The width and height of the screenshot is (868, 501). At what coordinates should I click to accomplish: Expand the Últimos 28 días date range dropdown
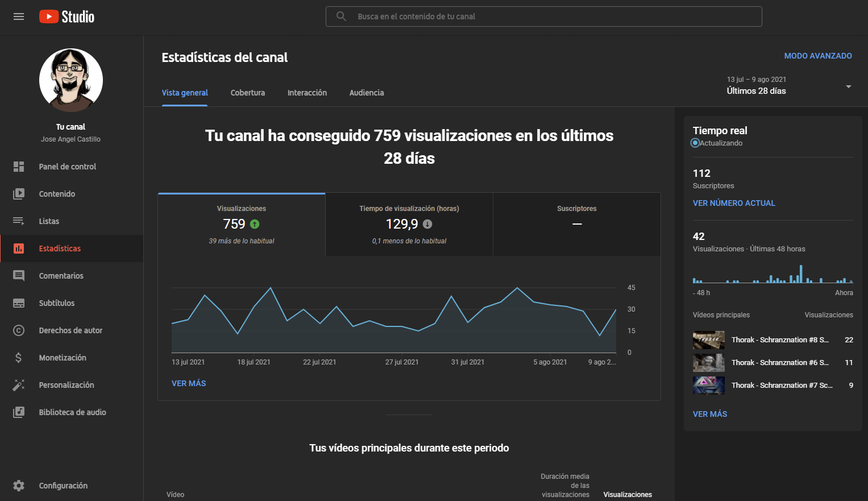pos(848,86)
